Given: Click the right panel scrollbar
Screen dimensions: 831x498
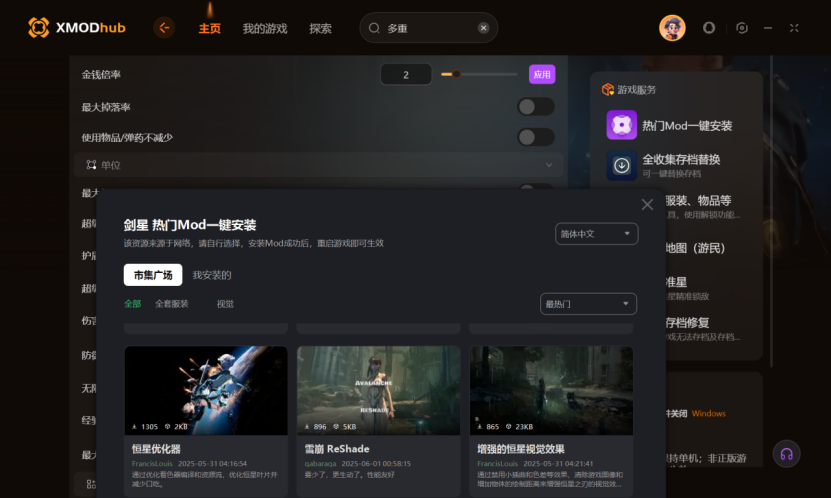Looking at the screenshot, I should click(771, 212).
